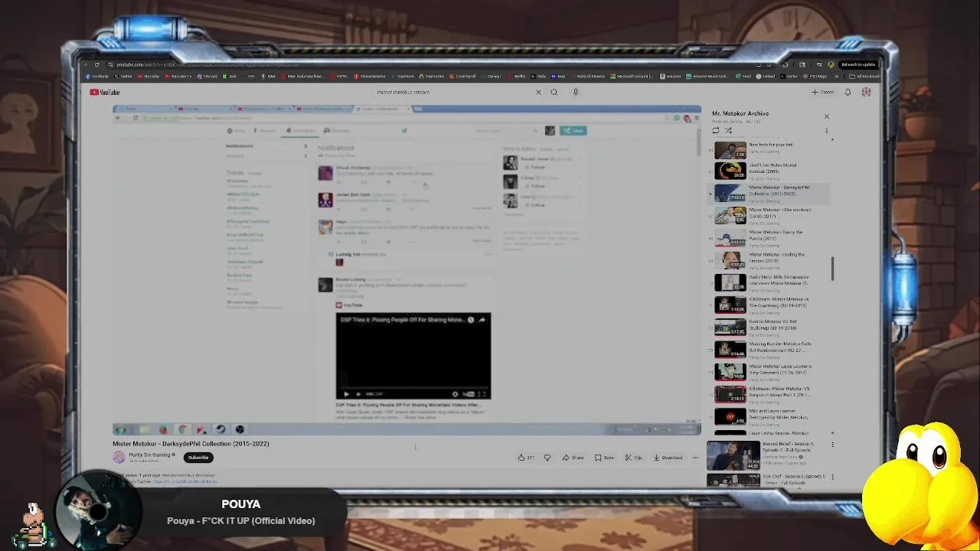The image size is (980, 551).
Task: Like the video with thumbs up
Action: tap(525, 458)
